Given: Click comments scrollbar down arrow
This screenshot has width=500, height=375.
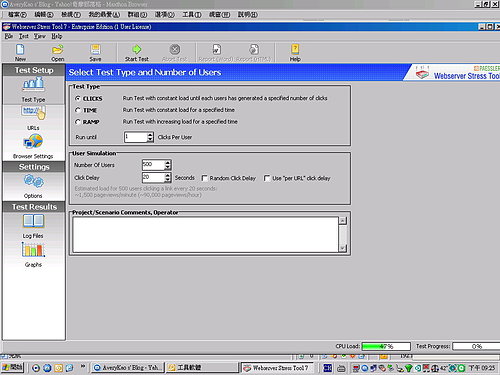Looking at the screenshot, I should (343, 248).
